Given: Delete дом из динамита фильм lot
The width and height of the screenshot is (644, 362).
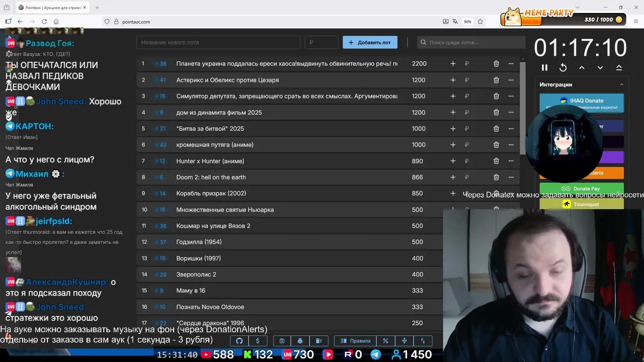Looking at the screenshot, I should [496, 112].
